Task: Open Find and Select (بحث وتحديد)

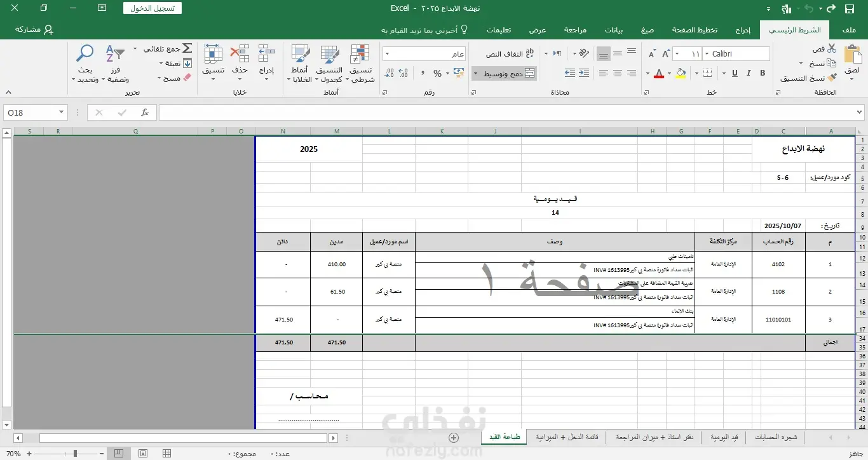Action: click(x=85, y=64)
